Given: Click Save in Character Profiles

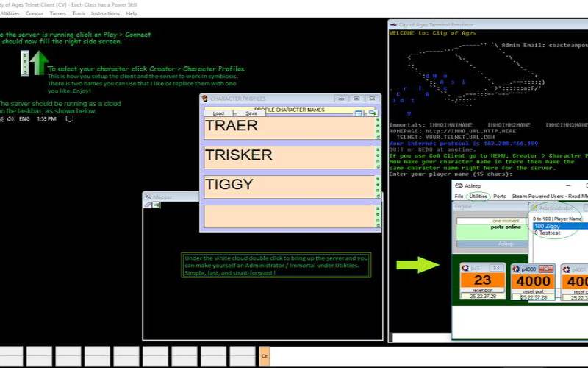Looking at the screenshot, I should [251, 113].
